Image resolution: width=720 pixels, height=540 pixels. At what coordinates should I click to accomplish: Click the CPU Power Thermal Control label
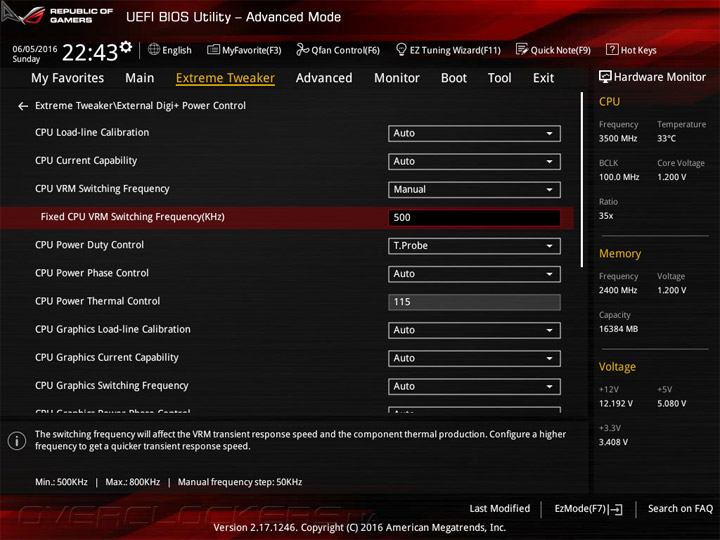[98, 301]
